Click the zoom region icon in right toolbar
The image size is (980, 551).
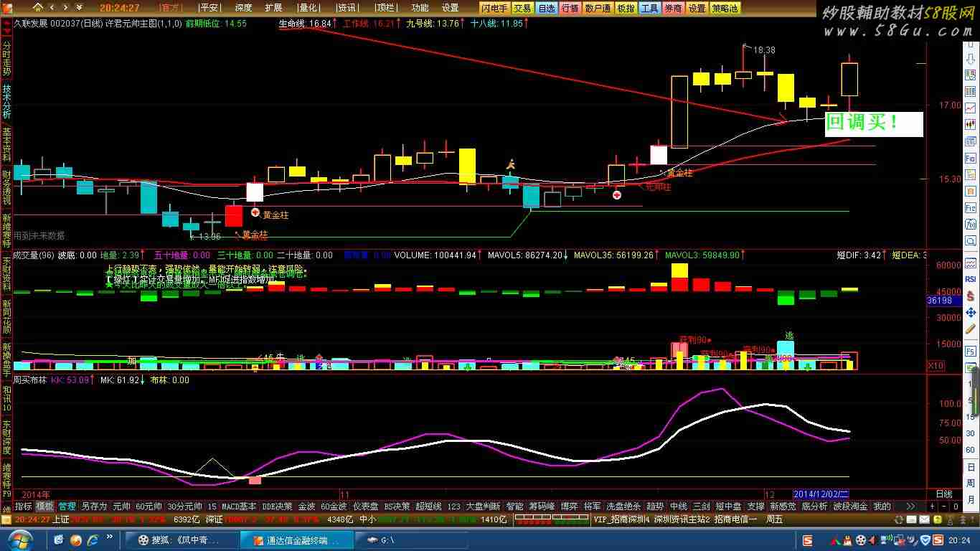coord(971,241)
